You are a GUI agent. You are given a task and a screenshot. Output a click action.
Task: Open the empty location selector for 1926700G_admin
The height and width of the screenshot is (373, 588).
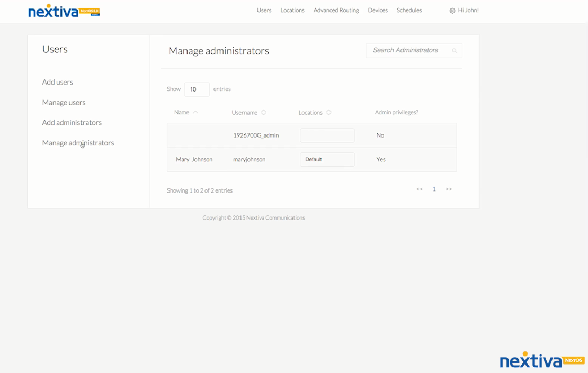coord(327,135)
